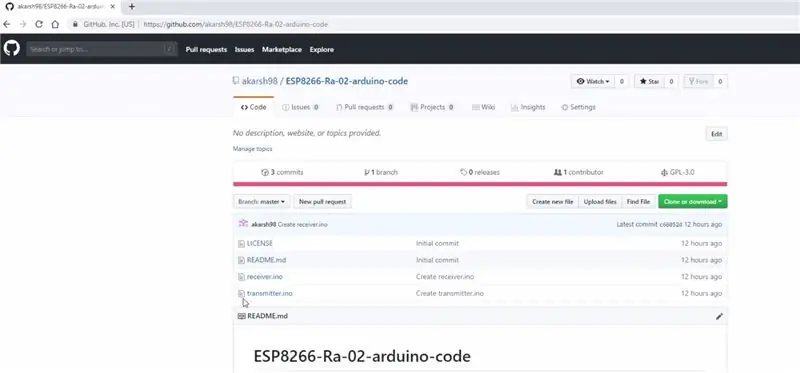Open the new browser tab plus icon

(132, 7)
